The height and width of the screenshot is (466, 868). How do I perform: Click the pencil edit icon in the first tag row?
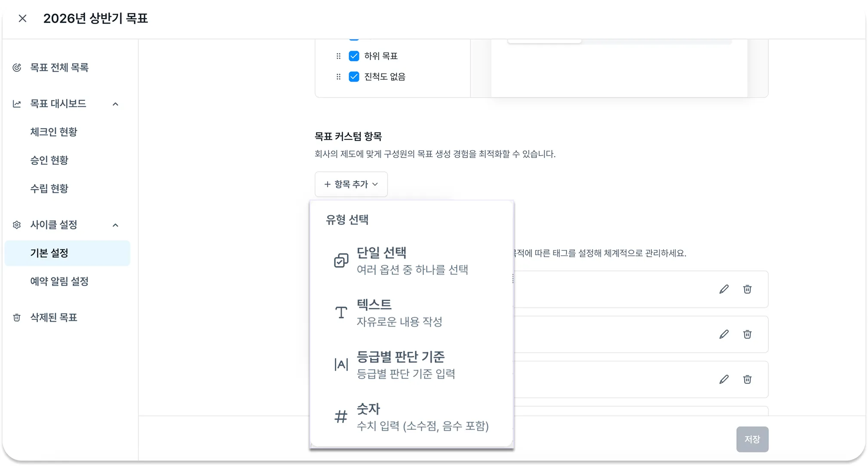click(724, 289)
